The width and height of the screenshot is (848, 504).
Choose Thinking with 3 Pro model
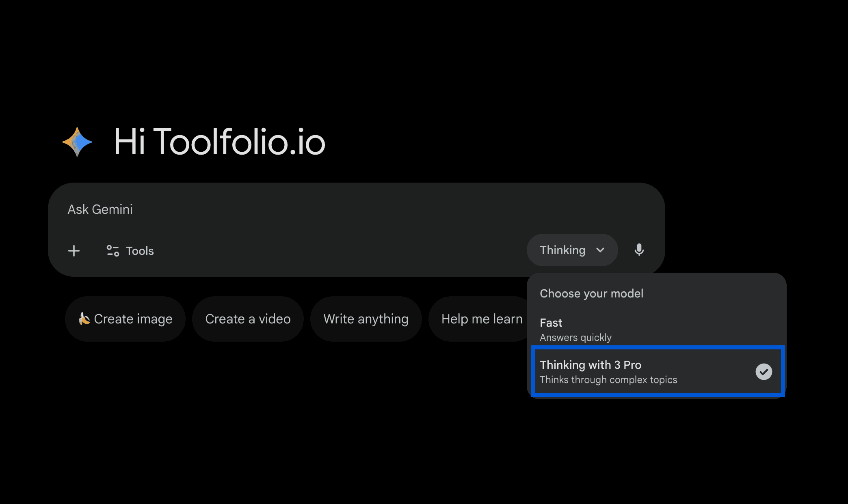[x=658, y=371]
